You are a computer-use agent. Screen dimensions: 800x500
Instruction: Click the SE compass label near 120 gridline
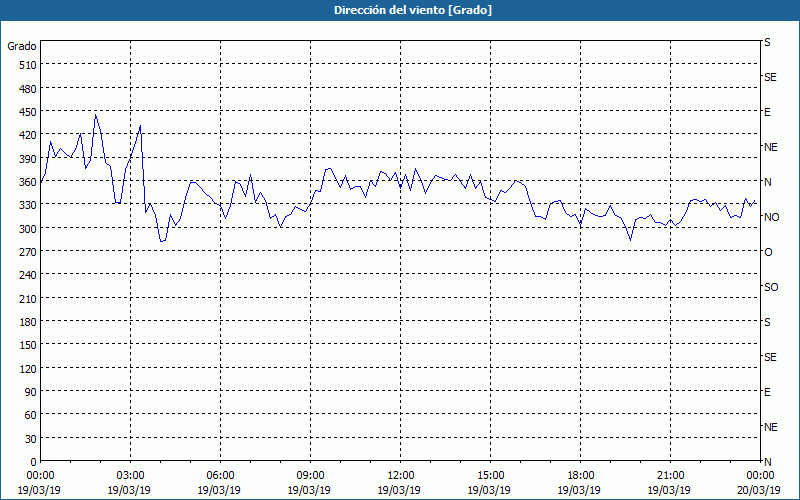pos(770,358)
